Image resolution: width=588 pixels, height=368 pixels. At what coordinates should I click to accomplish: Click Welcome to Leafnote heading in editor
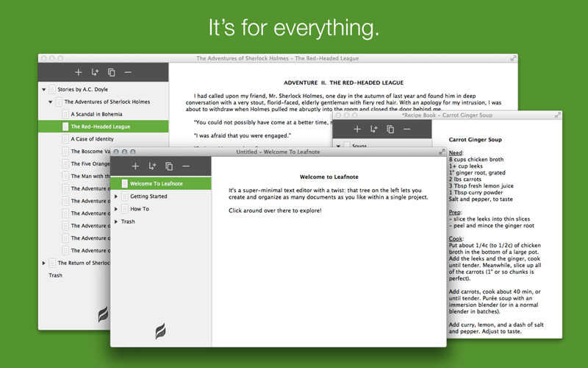[329, 177]
